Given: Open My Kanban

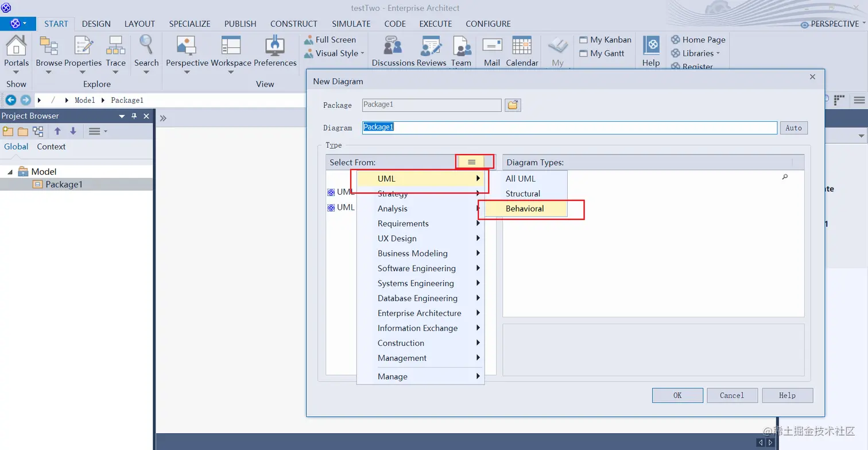Looking at the screenshot, I should point(605,40).
